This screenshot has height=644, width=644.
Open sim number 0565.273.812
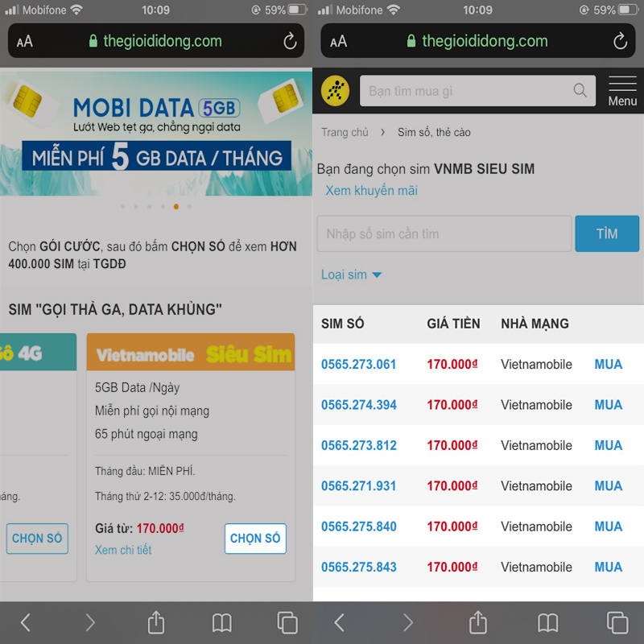coord(359,445)
